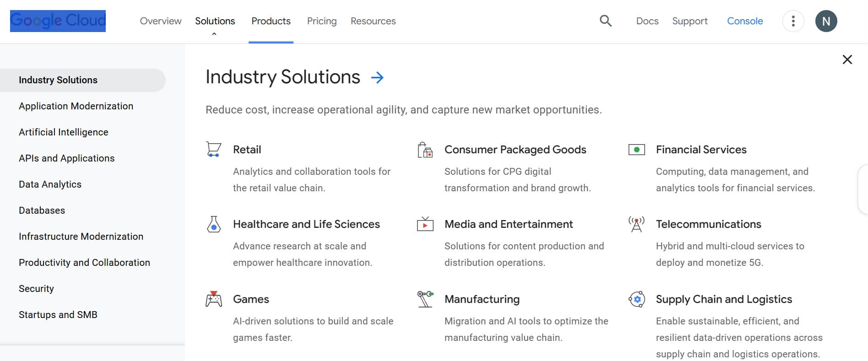Select Startups and SMB in sidebar

point(58,315)
